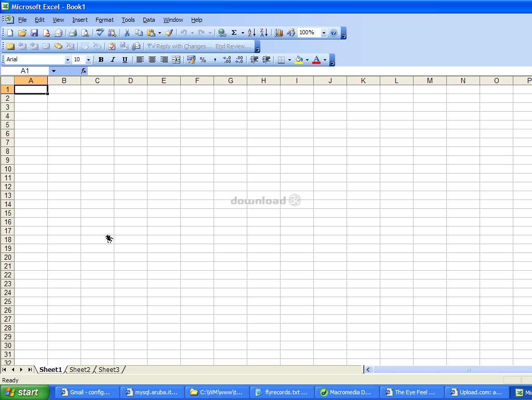Toggle Underline formatting
The height and width of the screenshot is (400, 532).
coord(125,60)
